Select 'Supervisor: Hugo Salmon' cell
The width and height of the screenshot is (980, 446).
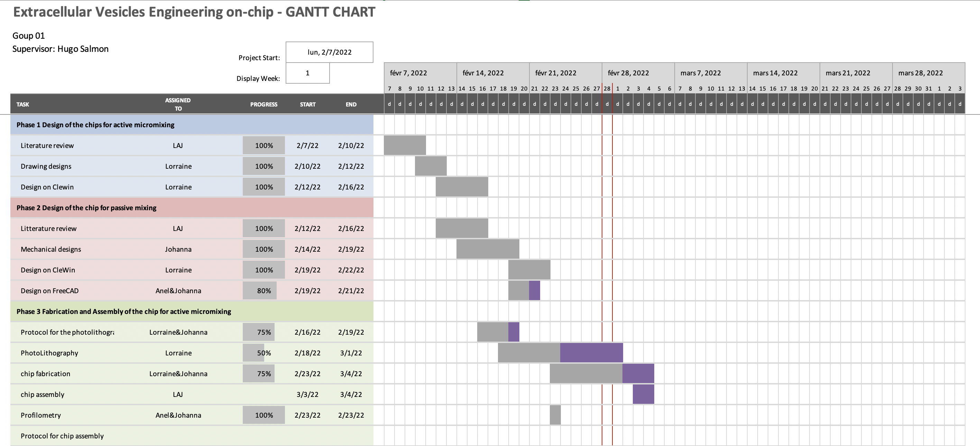coord(61,49)
